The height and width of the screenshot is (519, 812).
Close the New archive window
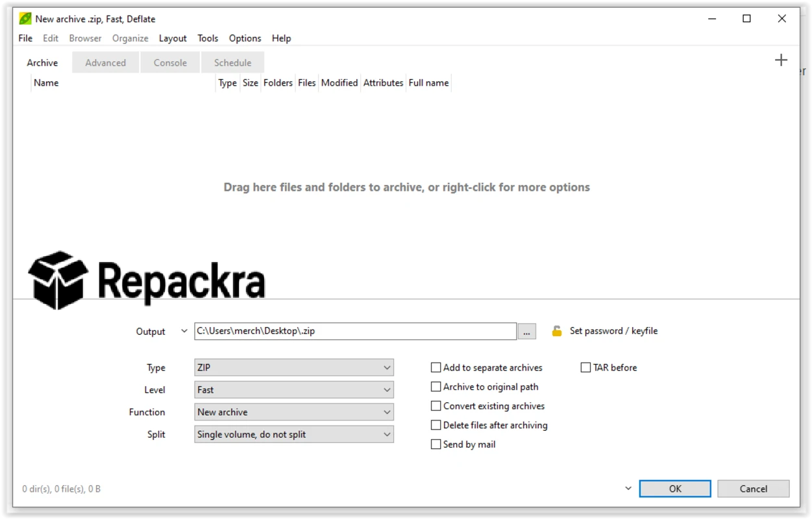[781, 19]
